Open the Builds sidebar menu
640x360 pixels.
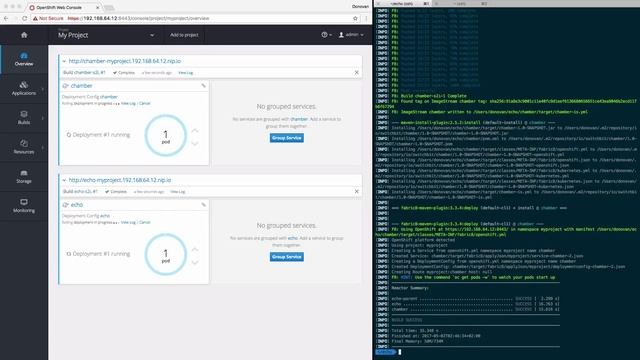click(x=24, y=118)
